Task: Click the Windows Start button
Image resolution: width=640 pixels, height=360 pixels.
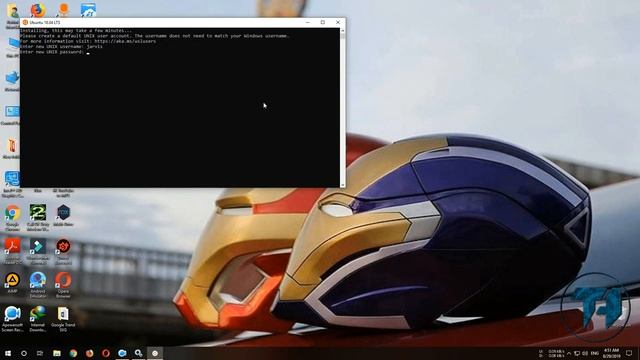Action: coord(8,353)
